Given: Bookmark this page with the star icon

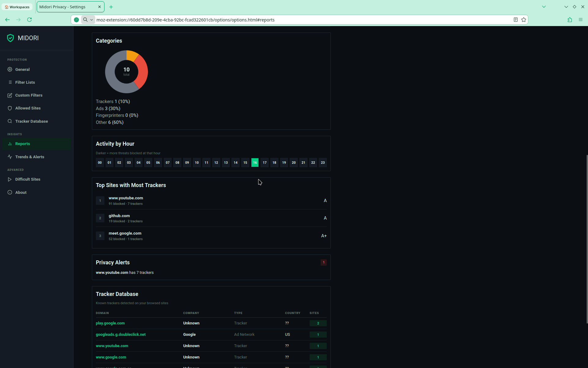Looking at the screenshot, I should (x=524, y=20).
